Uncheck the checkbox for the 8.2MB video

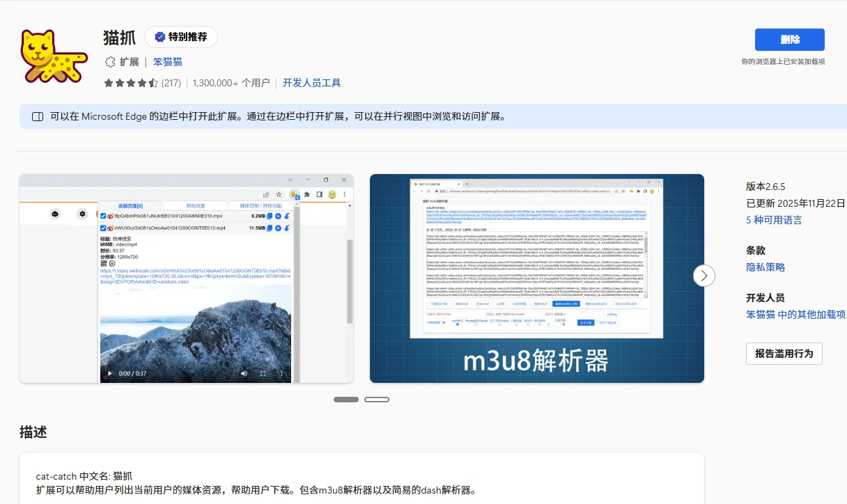click(x=103, y=216)
